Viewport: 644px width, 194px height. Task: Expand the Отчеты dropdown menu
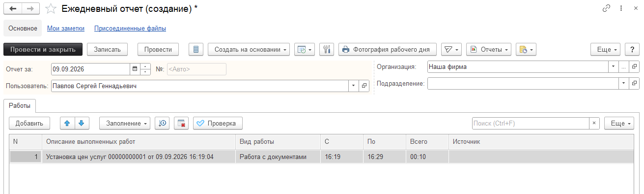[489, 49]
